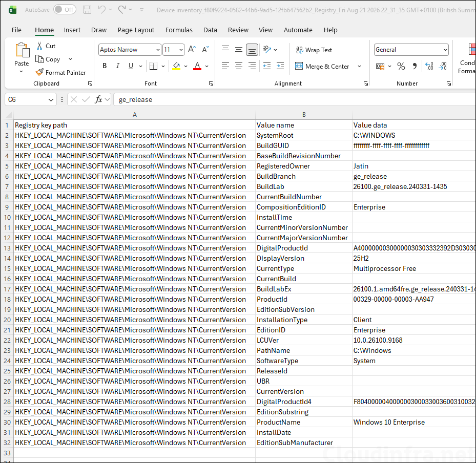Viewport: 476px width, 463px height.
Task: Expand the Paste options arrow
Action: [21, 72]
